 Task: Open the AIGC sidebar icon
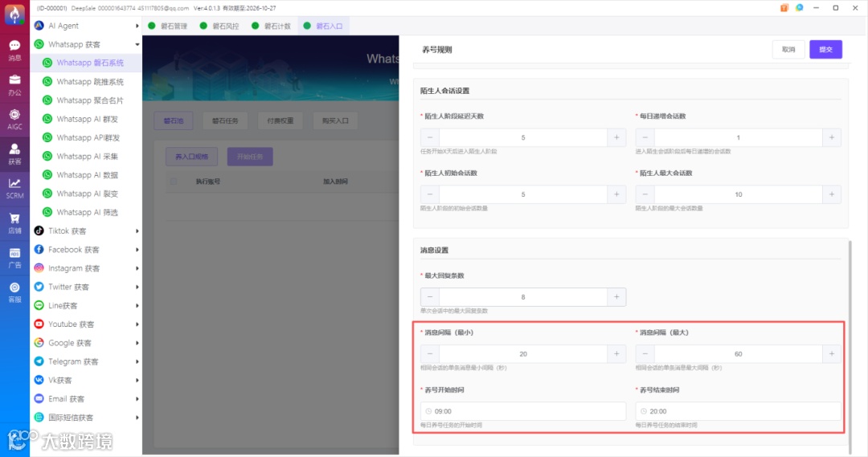[15, 119]
